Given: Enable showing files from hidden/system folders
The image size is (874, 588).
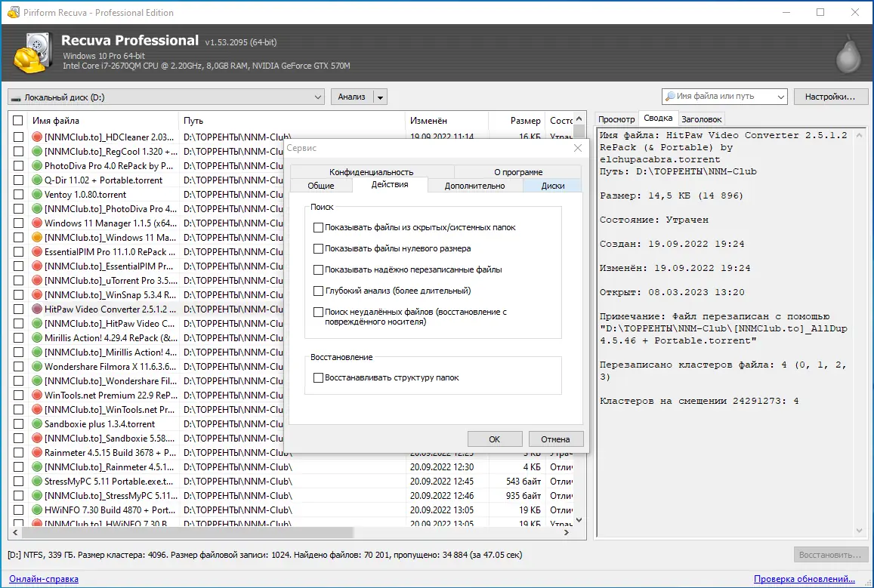Looking at the screenshot, I should pyautogui.click(x=318, y=227).
